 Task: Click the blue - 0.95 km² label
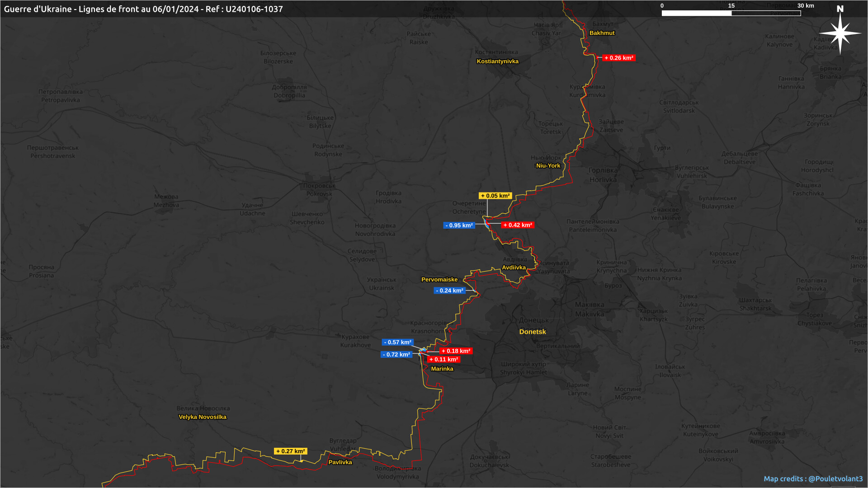click(x=459, y=225)
